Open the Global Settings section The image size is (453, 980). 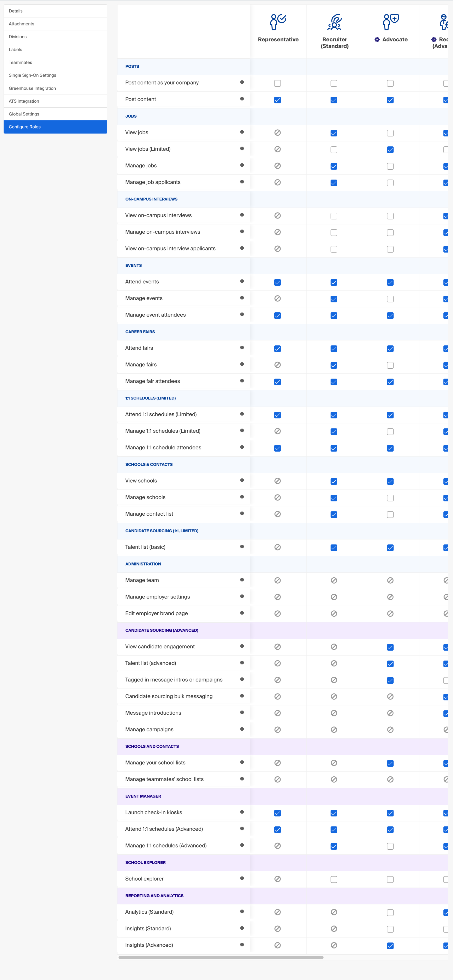[56, 114]
